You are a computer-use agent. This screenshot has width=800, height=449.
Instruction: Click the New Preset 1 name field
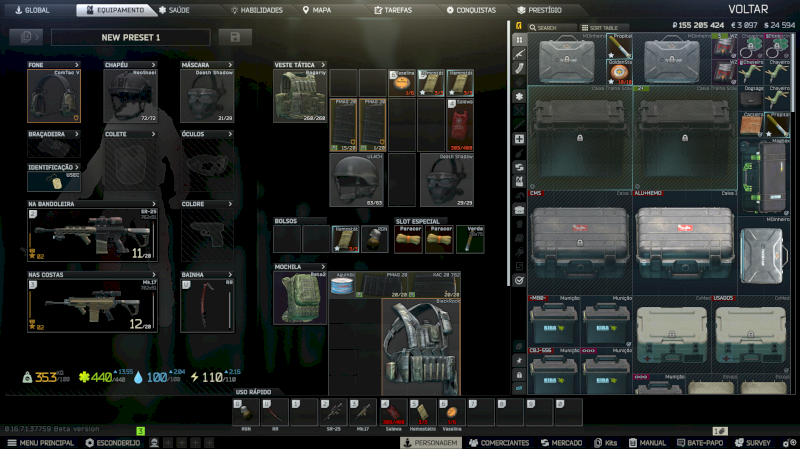tap(131, 37)
